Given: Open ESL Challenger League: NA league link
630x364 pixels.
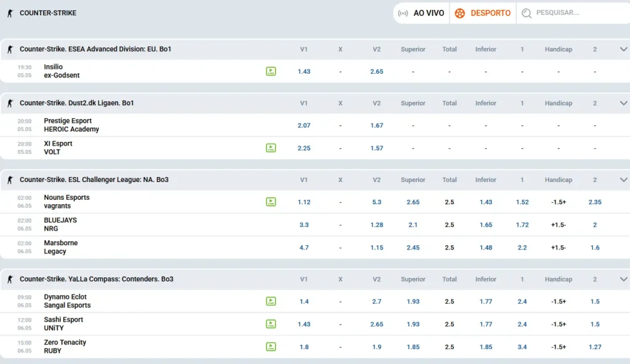Looking at the screenshot, I should tap(94, 180).
